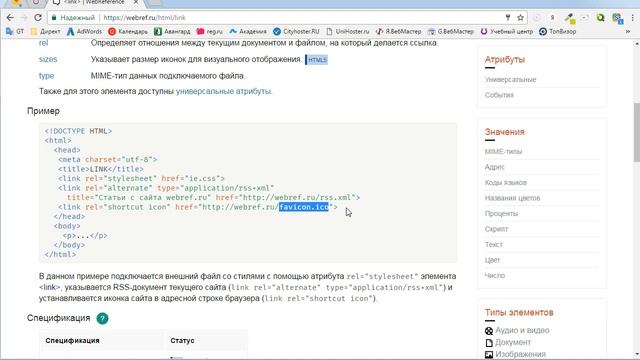Open the Календарь bookmark
This screenshot has width=640, height=360.
(128, 31)
